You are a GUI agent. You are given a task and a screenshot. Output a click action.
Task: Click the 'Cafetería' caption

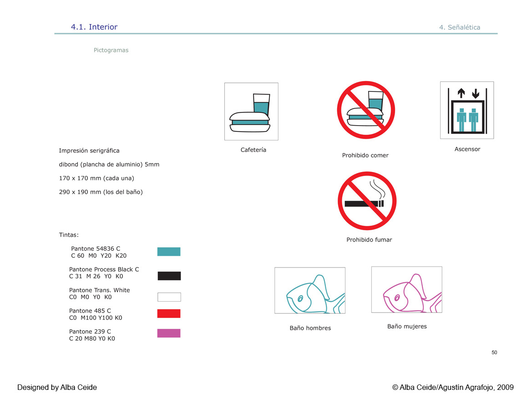[253, 150]
